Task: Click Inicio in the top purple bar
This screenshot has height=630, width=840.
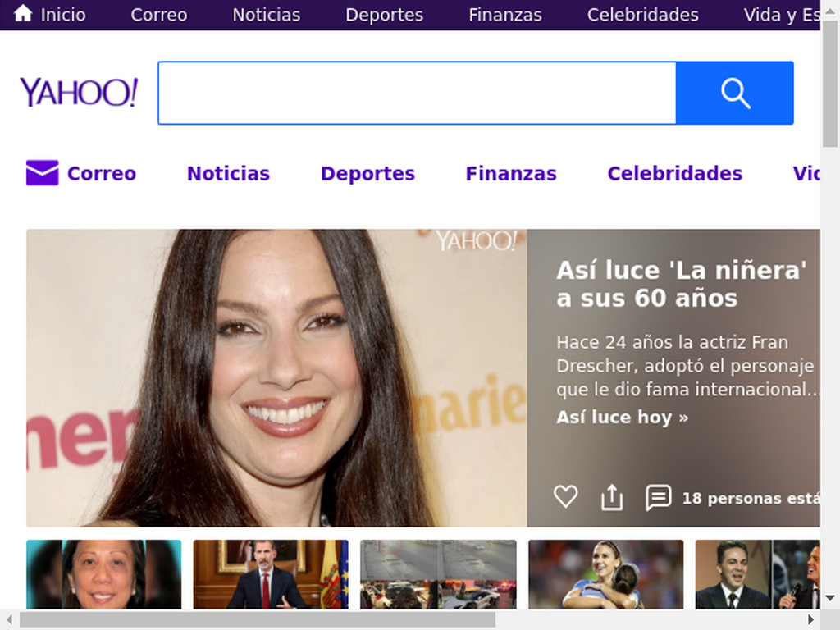Action: [63, 15]
